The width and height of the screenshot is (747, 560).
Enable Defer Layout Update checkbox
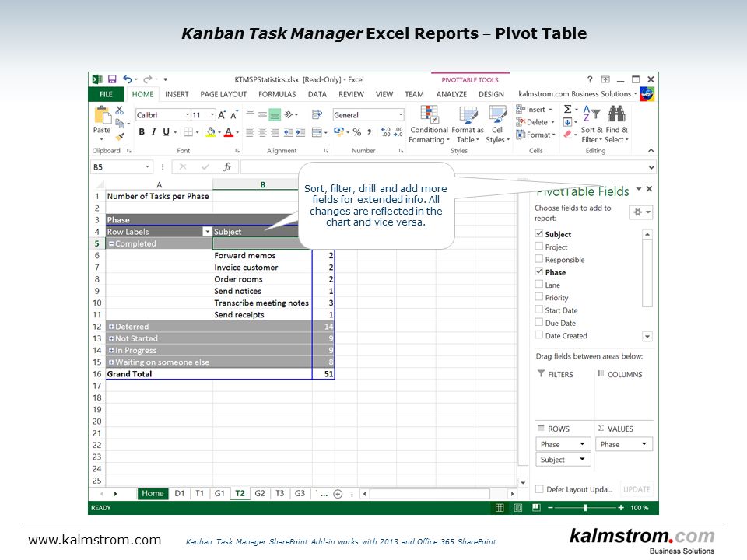click(539, 489)
